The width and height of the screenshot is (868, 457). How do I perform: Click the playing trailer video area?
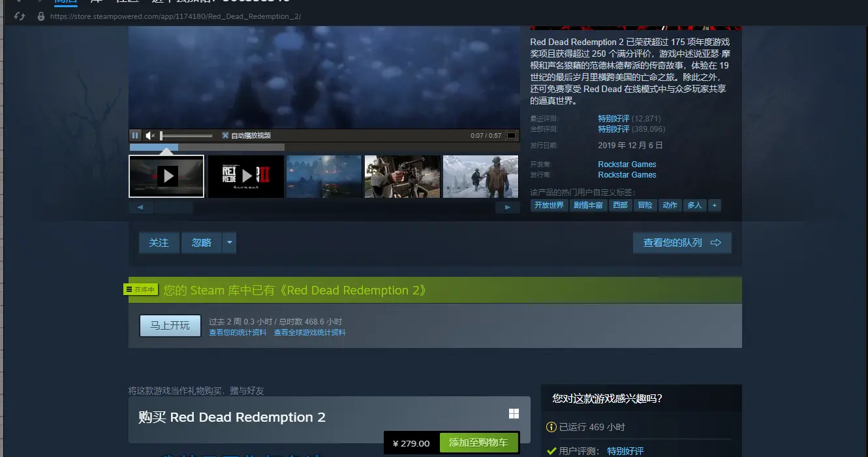(x=324, y=77)
